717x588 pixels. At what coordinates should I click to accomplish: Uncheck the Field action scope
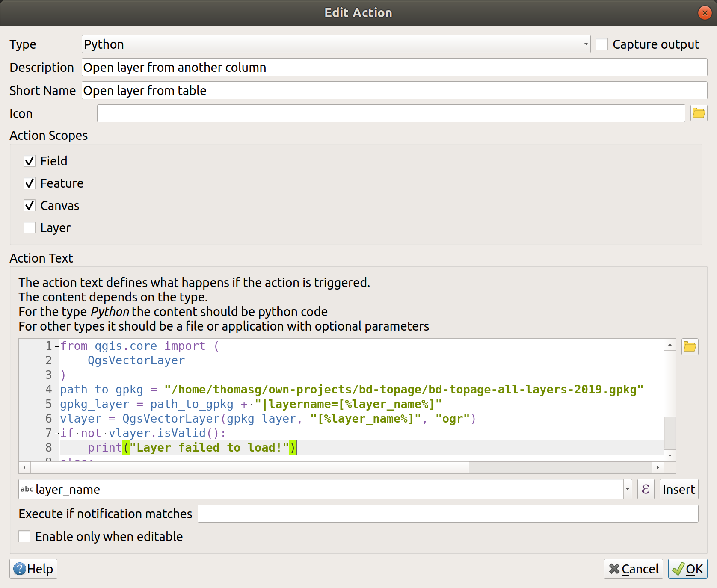(x=30, y=161)
